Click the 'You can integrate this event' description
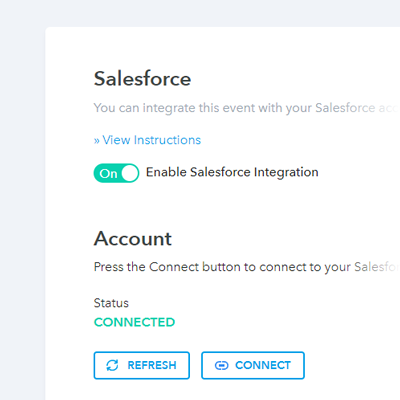 pyautogui.click(x=247, y=108)
